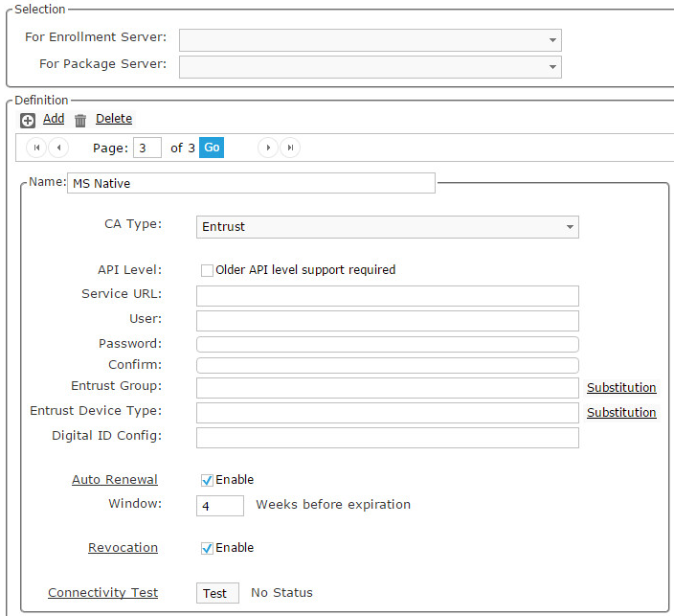Click into the Service URL field

pos(388,296)
